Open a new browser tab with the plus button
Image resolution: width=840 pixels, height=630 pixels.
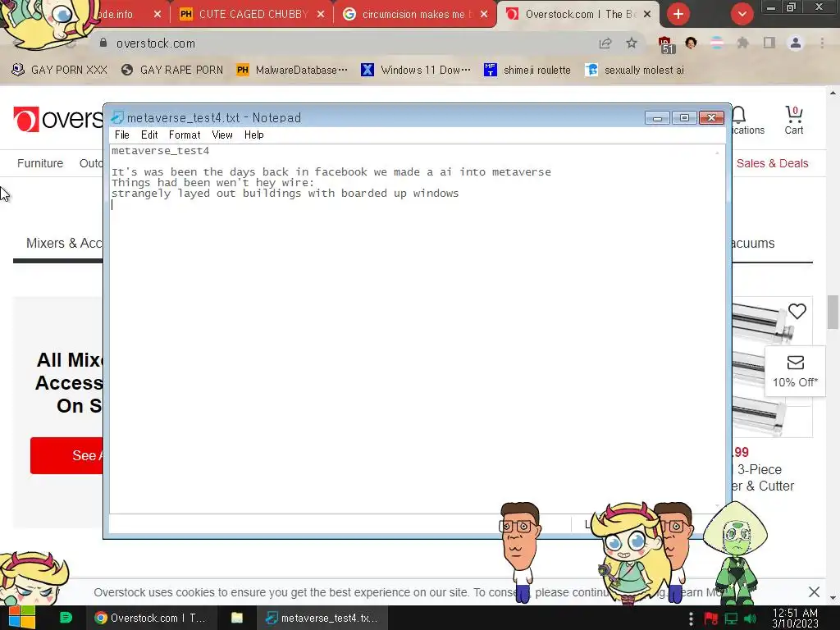(678, 14)
